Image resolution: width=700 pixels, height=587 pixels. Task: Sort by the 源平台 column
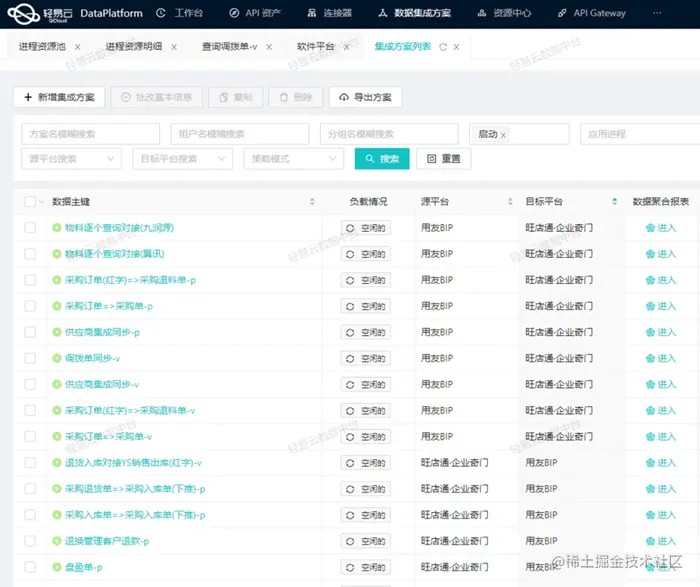click(510, 202)
